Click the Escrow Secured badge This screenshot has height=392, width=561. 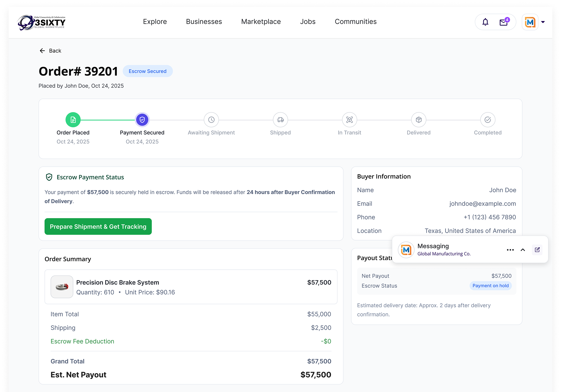pos(148,71)
